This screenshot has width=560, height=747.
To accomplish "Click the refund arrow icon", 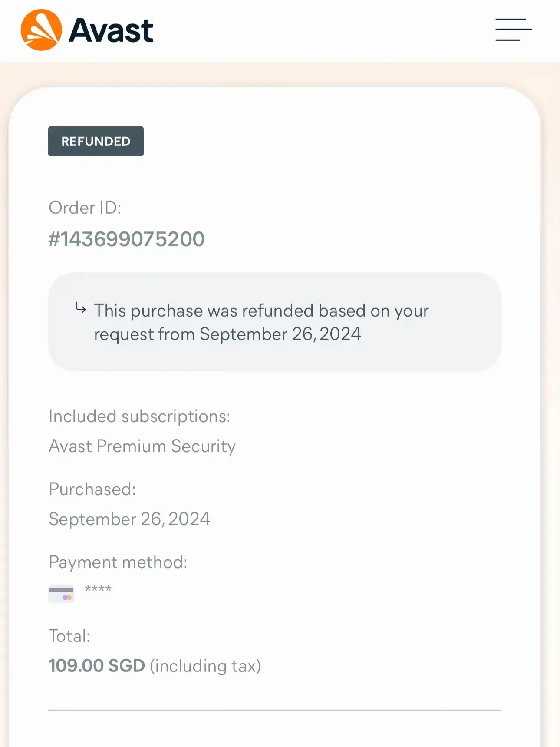I will click(x=80, y=308).
